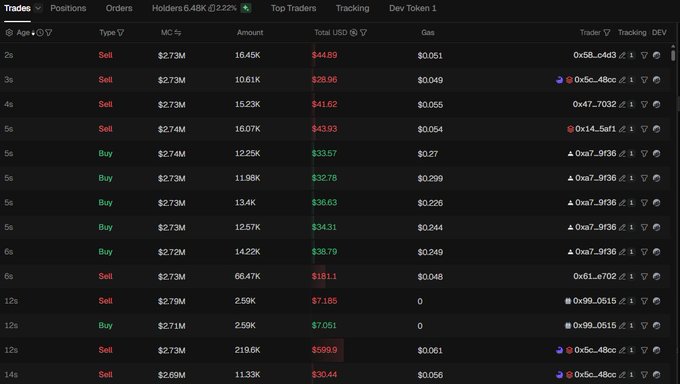Click the $2.79M market cap cell
This screenshot has height=384, width=680.
pos(172,301)
